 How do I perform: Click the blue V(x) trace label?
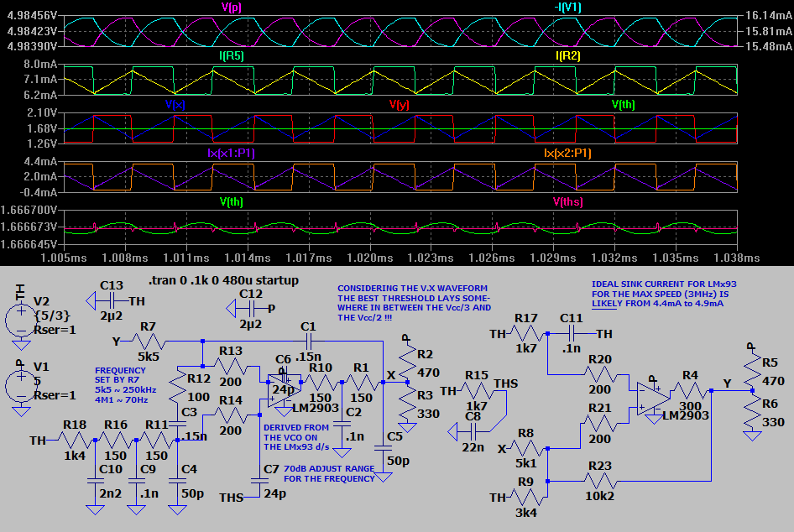coord(175,104)
